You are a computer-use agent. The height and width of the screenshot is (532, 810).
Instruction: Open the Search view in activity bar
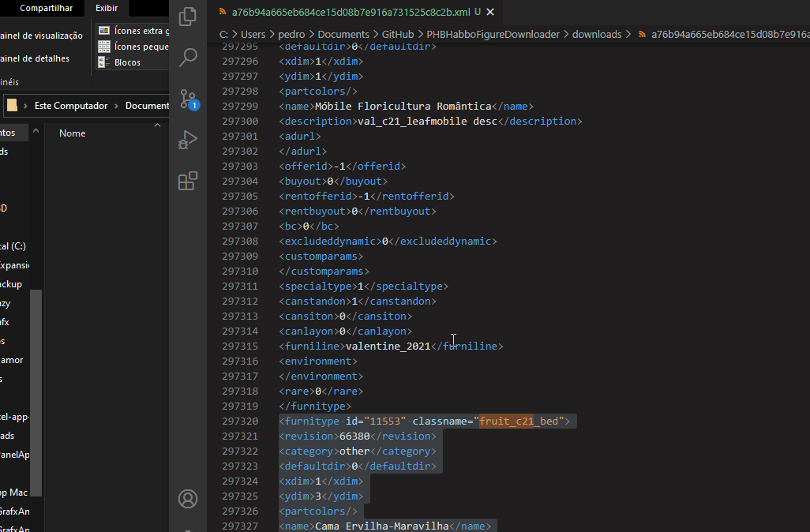(188, 58)
